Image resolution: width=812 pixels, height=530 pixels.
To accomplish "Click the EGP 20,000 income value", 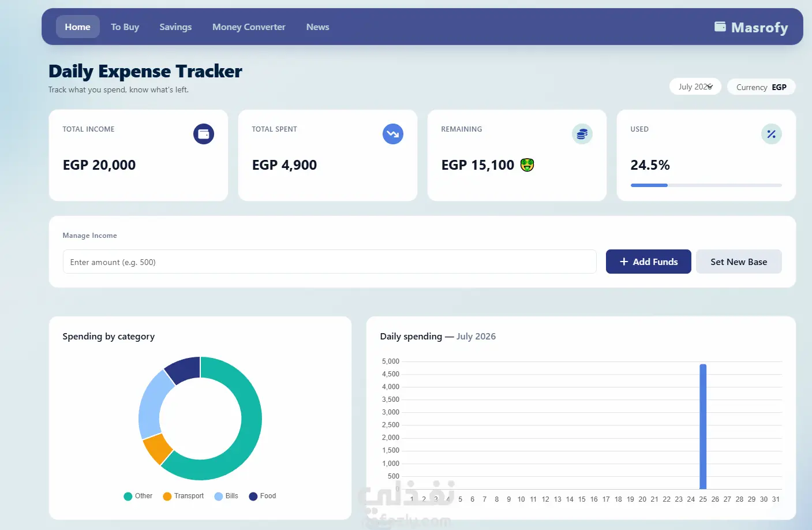I will [x=99, y=165].
